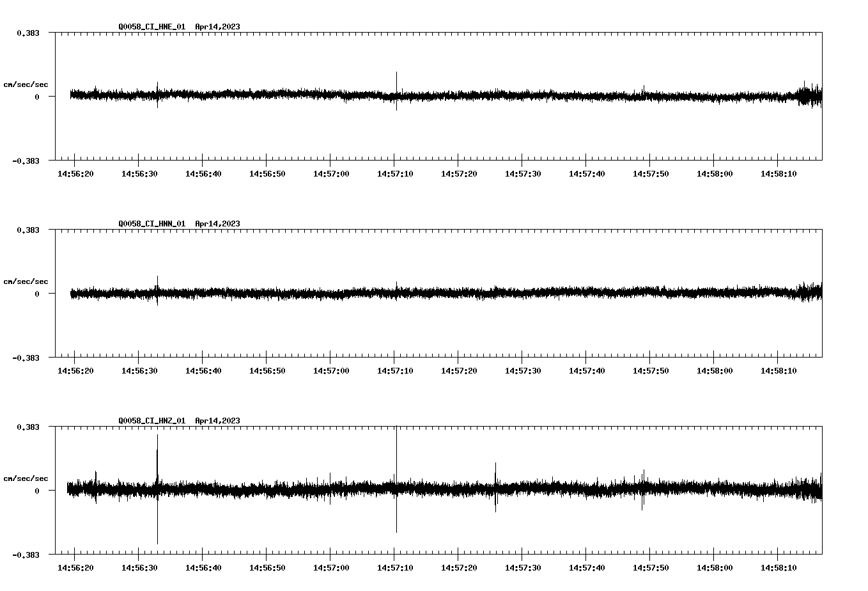
Task: Select the Apr14,2023 date label on top trace
Action: [x=217, y=27]
